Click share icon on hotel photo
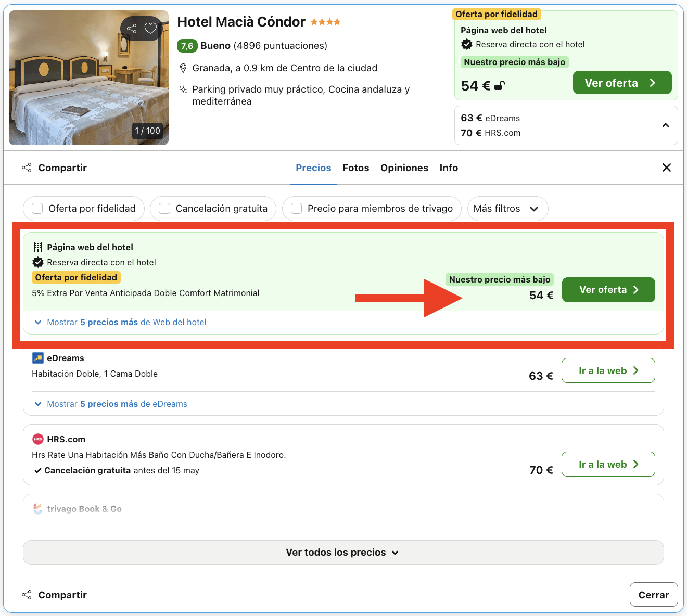The width and height of the screenshot is (687, 616). coord(132,29)
